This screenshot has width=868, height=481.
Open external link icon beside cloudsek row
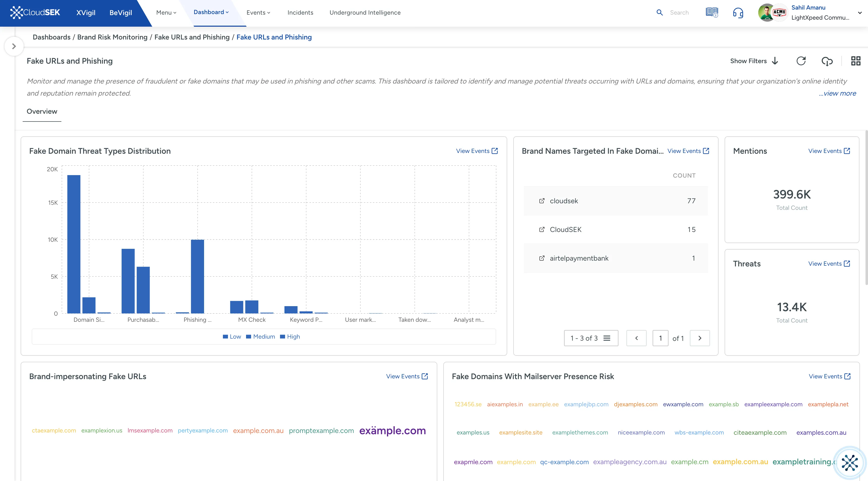[542, 201]
